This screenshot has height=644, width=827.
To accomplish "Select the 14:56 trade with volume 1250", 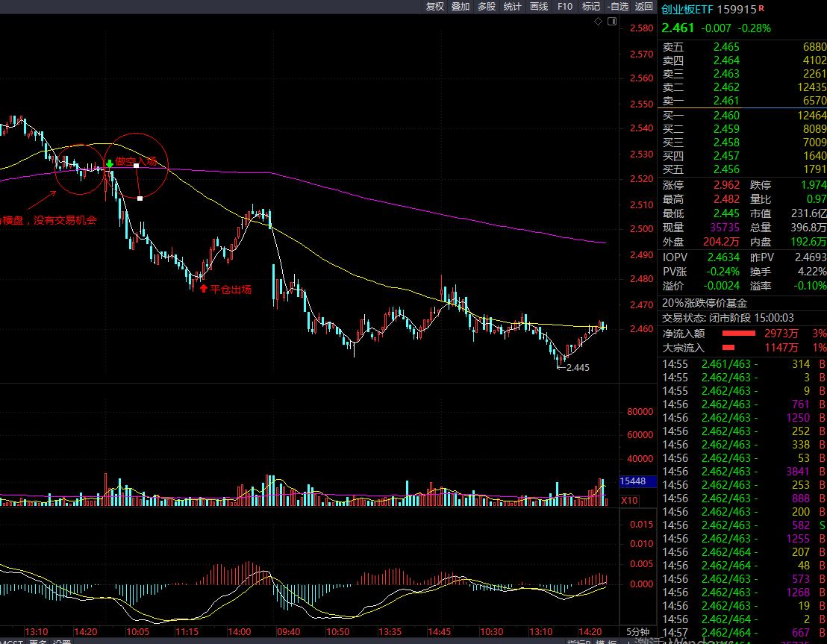I will (x=743, y=418).
